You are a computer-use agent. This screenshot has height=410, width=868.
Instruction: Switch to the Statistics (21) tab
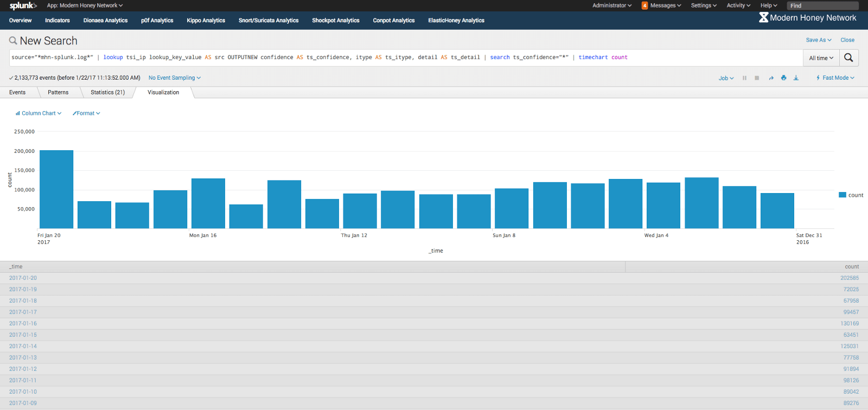coord(107,93)
